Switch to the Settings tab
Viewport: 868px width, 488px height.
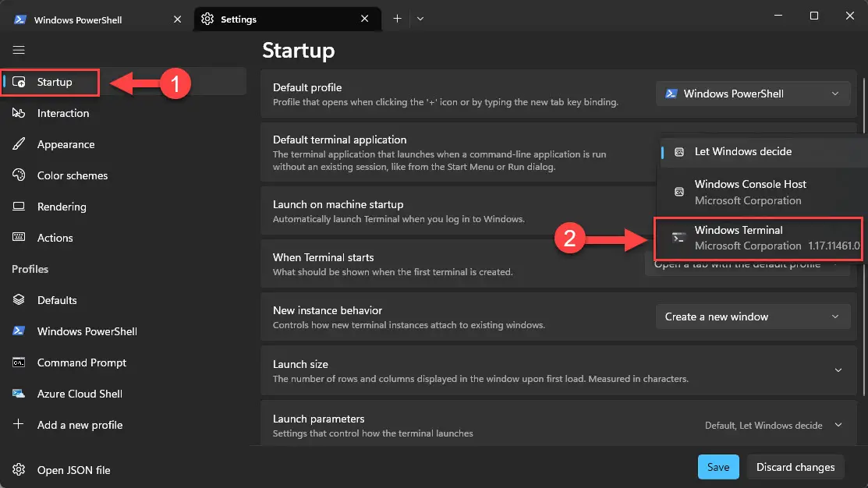coord(287,19)
